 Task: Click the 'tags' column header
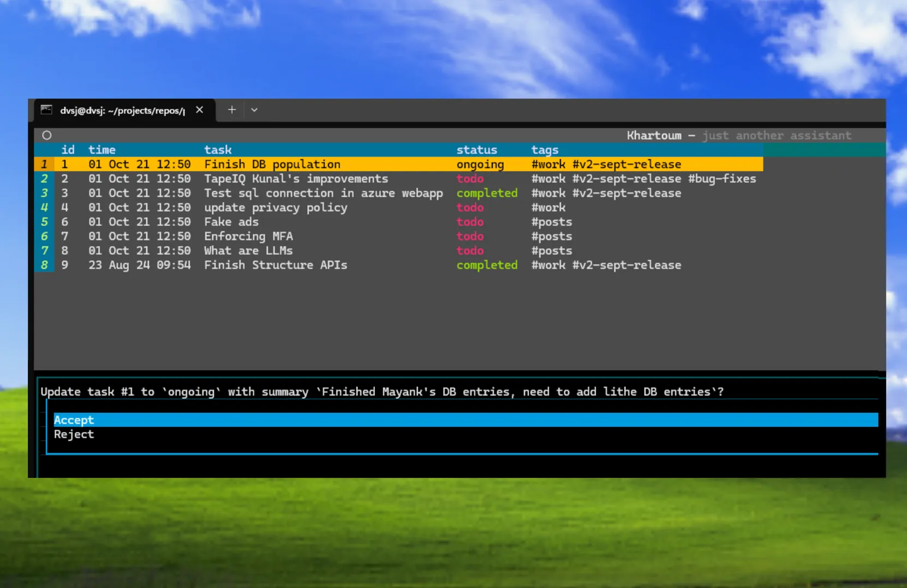[x=545, y=149]
